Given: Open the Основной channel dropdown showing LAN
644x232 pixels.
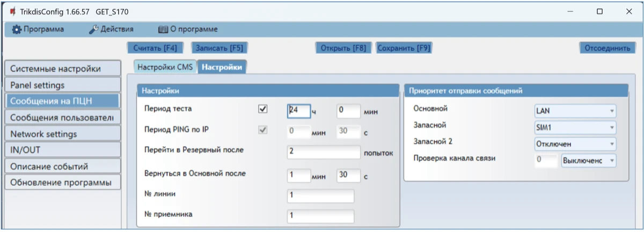Looking at the screenshot, I should [575, 111].
